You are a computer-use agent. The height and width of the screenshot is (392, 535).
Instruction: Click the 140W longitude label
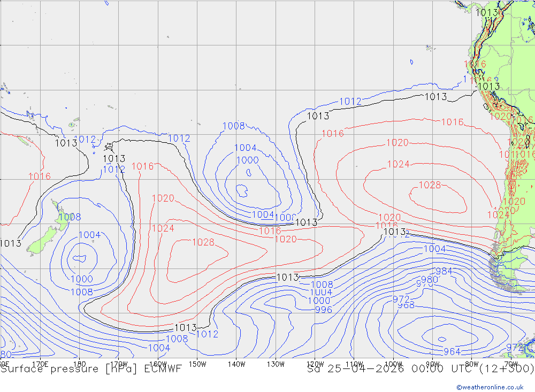click(x=236, y=364)
